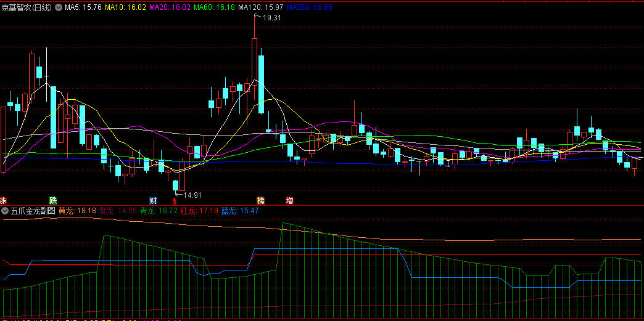
Task: Click the orange 榜 event marker
Action: coord(261,201)
